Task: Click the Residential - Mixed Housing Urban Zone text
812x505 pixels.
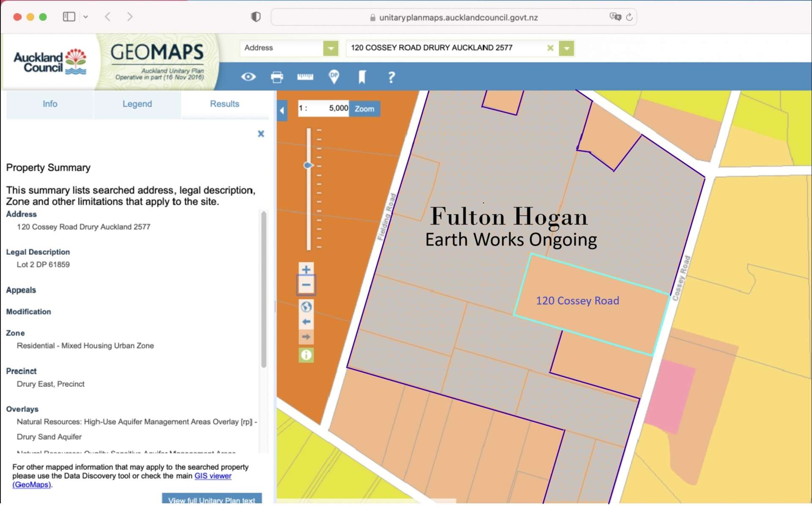Action: [85, 346]
